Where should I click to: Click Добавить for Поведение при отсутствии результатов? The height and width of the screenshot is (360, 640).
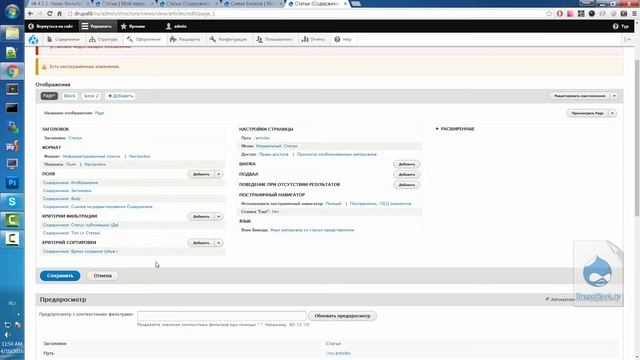point(407,185)
